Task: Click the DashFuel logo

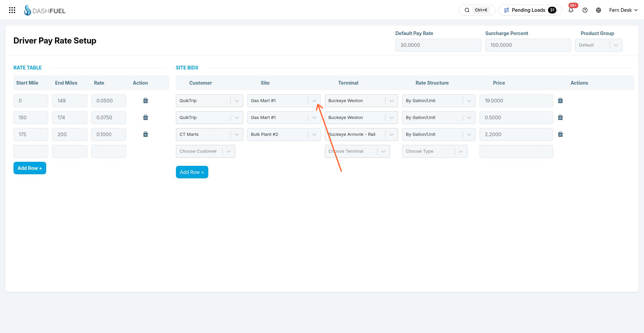Action: point(45,10)
